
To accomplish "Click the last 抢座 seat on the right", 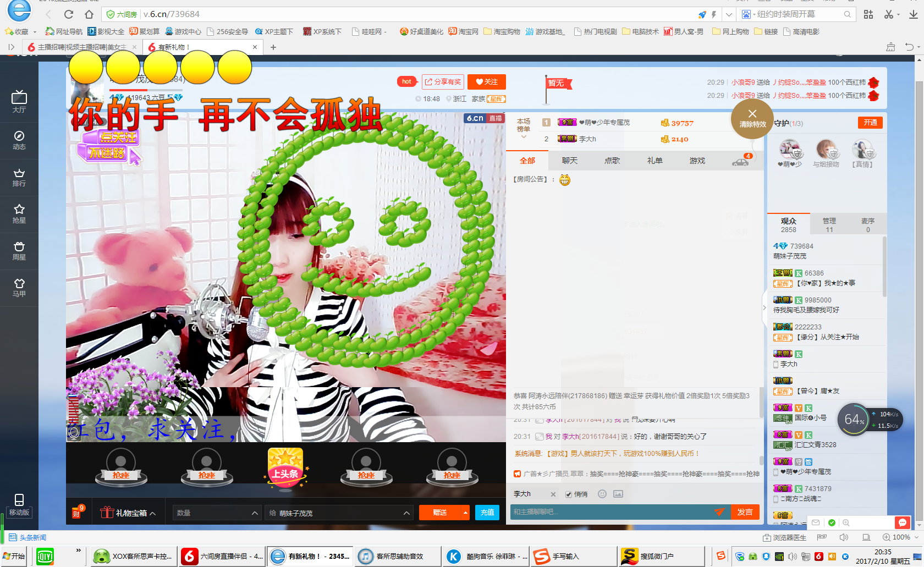I will click(452, 468).
